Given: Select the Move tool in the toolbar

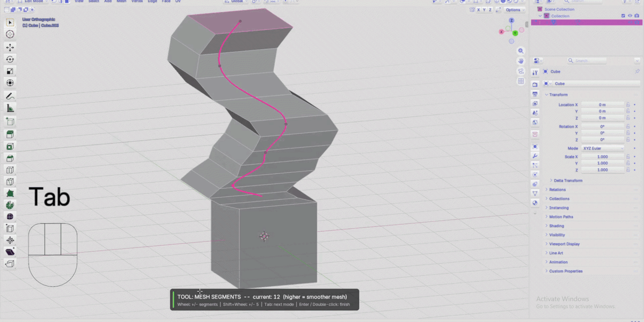Looking at the screenshot, I should point(10,47).
